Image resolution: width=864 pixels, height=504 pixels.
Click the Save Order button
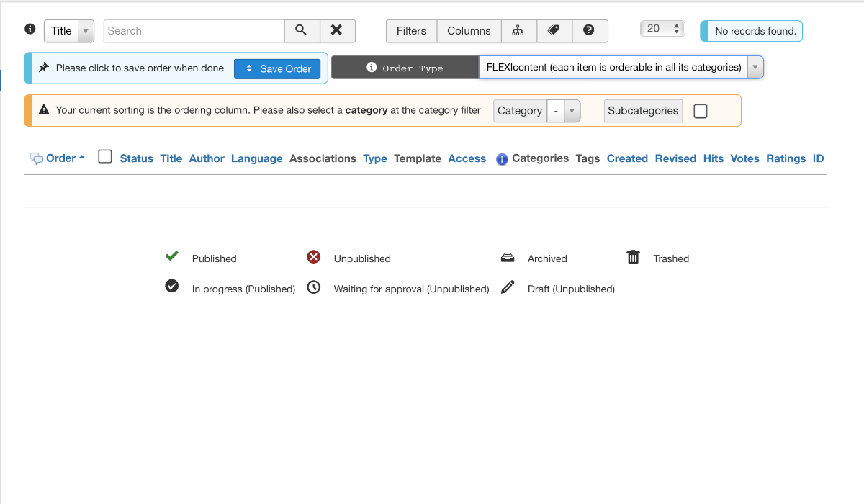(x=277, y=68)
